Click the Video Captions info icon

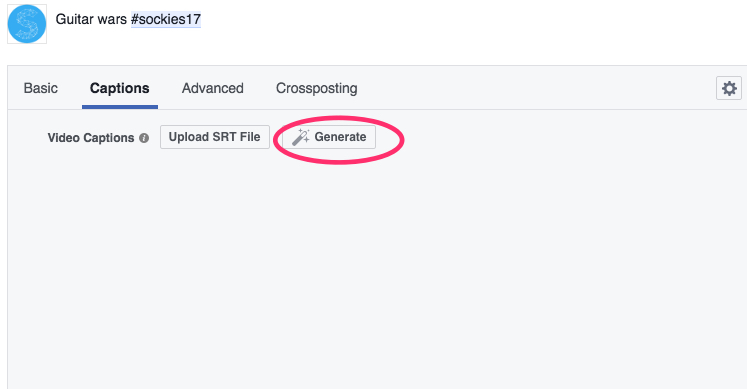pyautogui.click(x=144, y=138)
